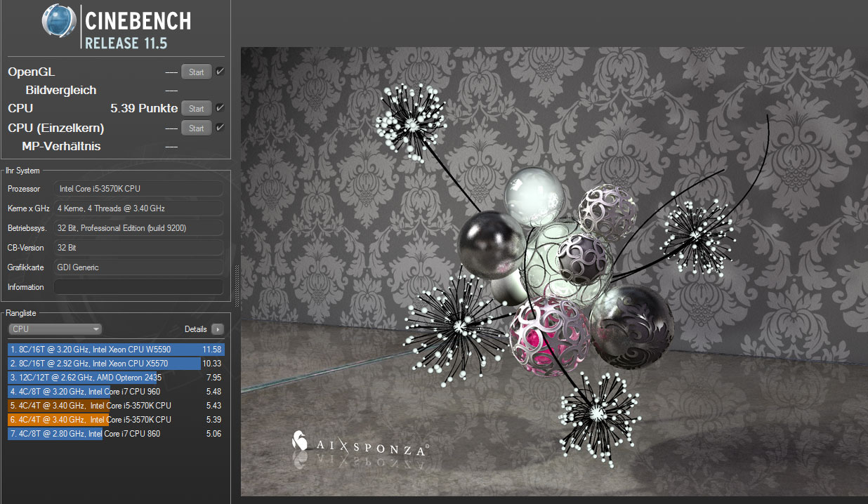Select the Xeon X5570 ranking entry
Image resolution: width=868 pixels, height=504 pixels.
pos(116,364)
